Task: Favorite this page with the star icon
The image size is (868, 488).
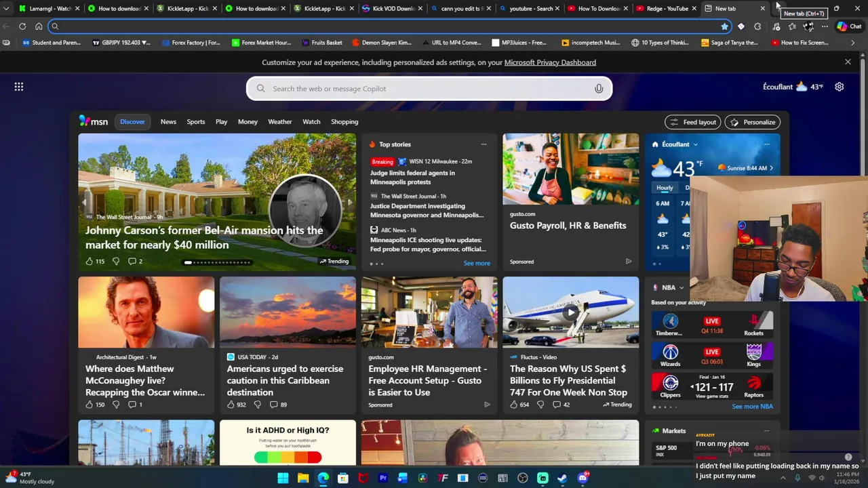Action: point(724,26)
